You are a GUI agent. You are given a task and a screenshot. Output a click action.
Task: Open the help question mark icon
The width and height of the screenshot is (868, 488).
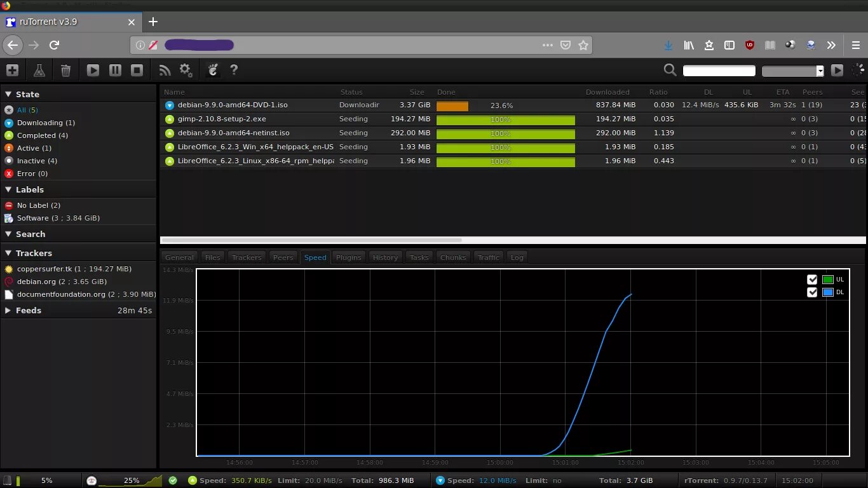[x=234, y=70]
